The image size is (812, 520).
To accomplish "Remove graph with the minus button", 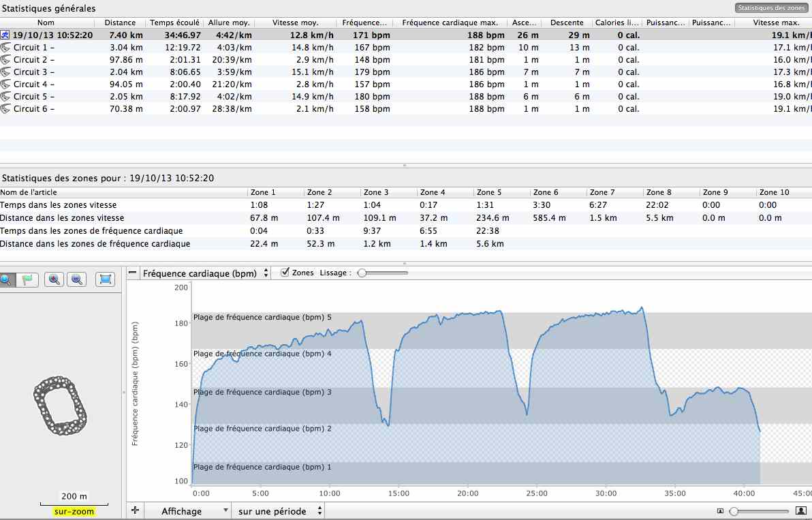I will tap(132, 273).
